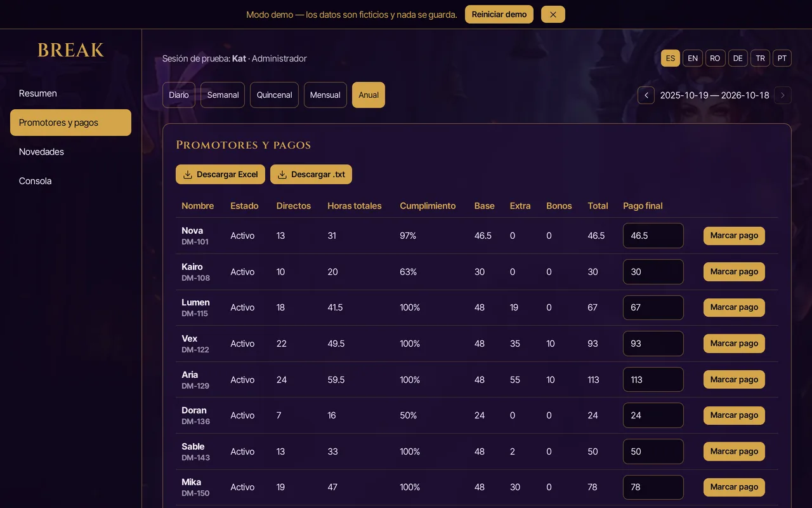Click Reiniciar demo button

(x=499, y=15)
